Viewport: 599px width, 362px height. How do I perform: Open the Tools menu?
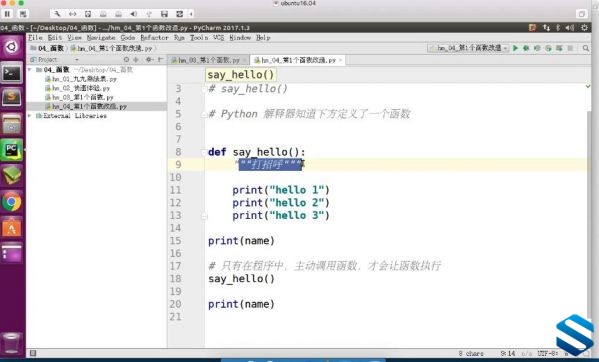[x=199, y=37]
